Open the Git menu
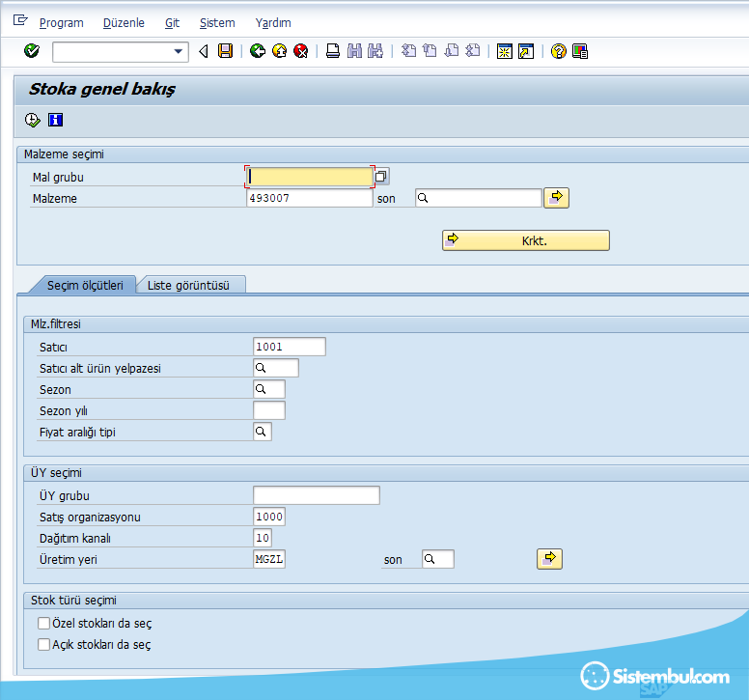This screenshot has height=700, width=749. (x=172, y=22)
